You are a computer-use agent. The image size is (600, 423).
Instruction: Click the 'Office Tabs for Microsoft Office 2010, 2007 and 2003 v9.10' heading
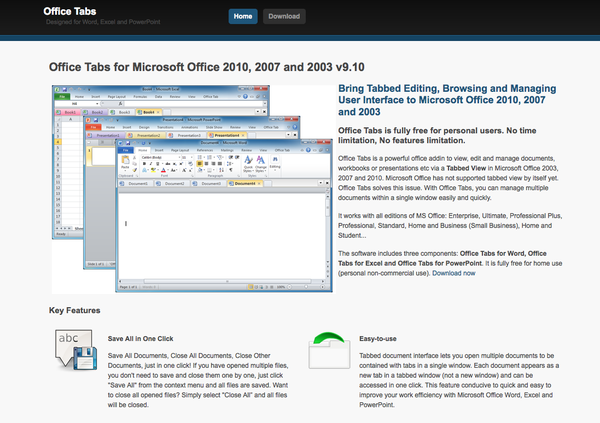pyautogui.click(x=207, y=67)
